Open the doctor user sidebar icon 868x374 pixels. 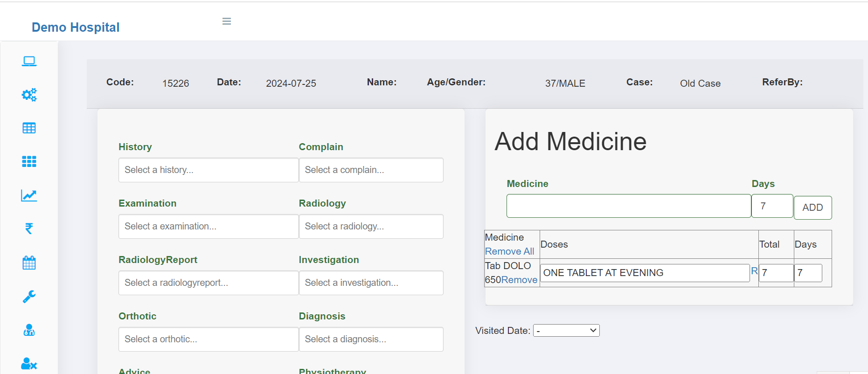pyautogui.click(x=29, y=330)
